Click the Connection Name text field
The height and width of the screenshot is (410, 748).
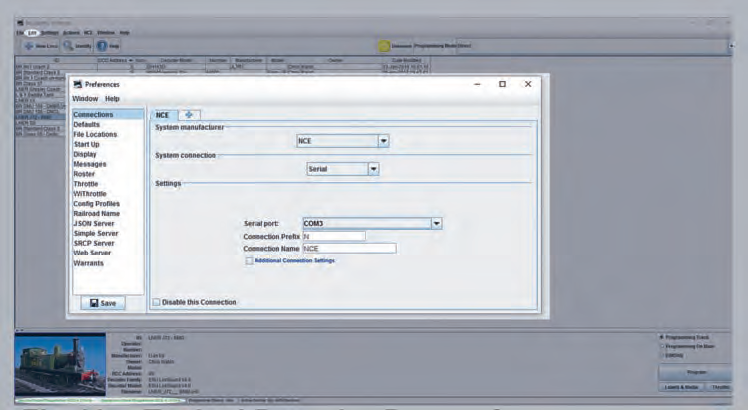349,248
